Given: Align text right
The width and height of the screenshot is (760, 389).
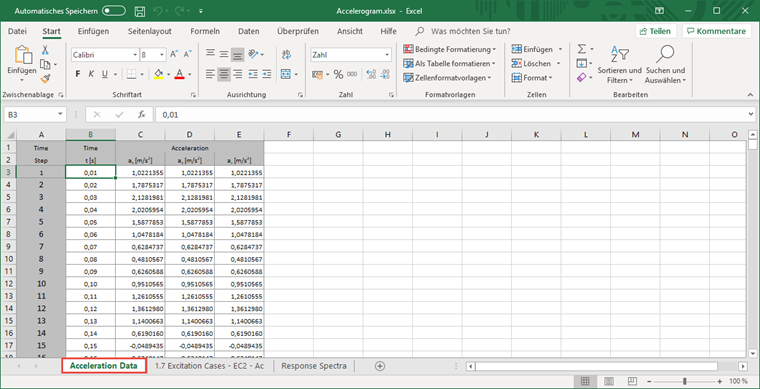Looking at the screenshot, I should (x=237, y=74).
